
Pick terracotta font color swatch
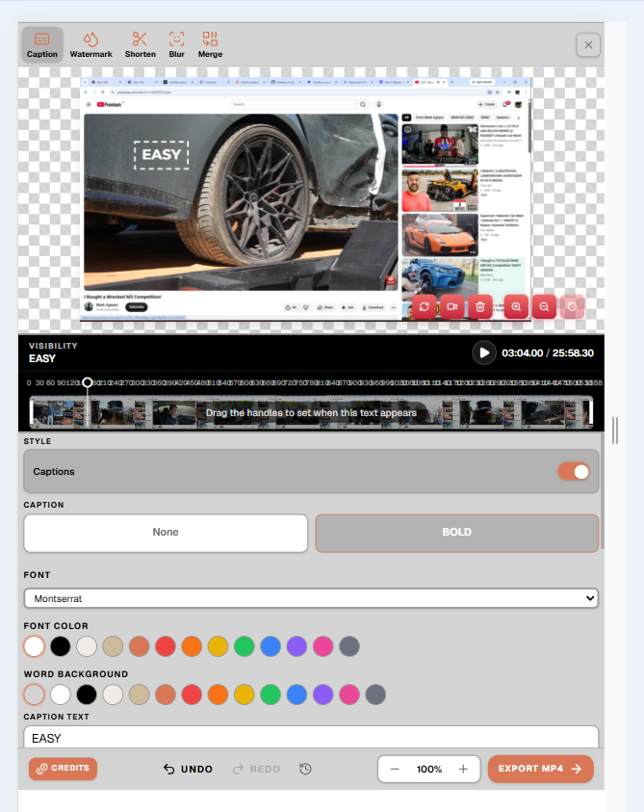tap(140, 646)
